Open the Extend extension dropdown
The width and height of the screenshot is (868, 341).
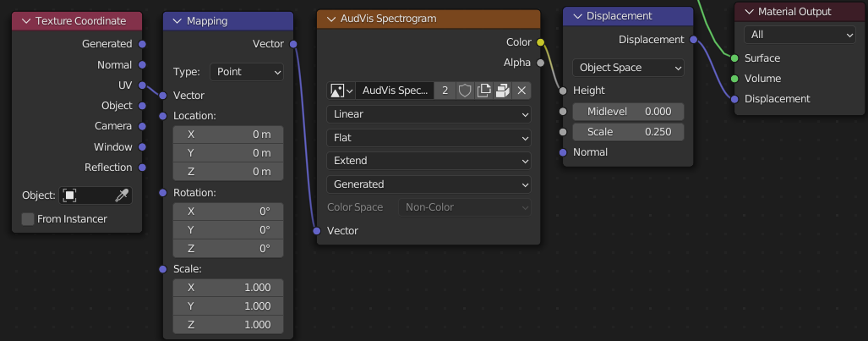(429, 161)
